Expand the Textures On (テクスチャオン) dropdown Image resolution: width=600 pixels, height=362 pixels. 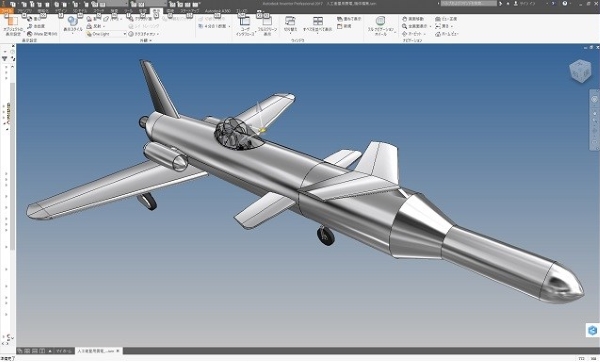(x=144, y=34)
